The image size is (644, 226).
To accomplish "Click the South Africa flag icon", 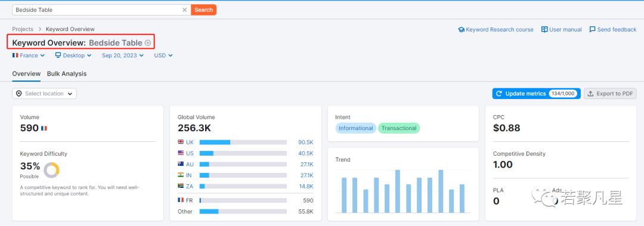I will pos(181,185).
